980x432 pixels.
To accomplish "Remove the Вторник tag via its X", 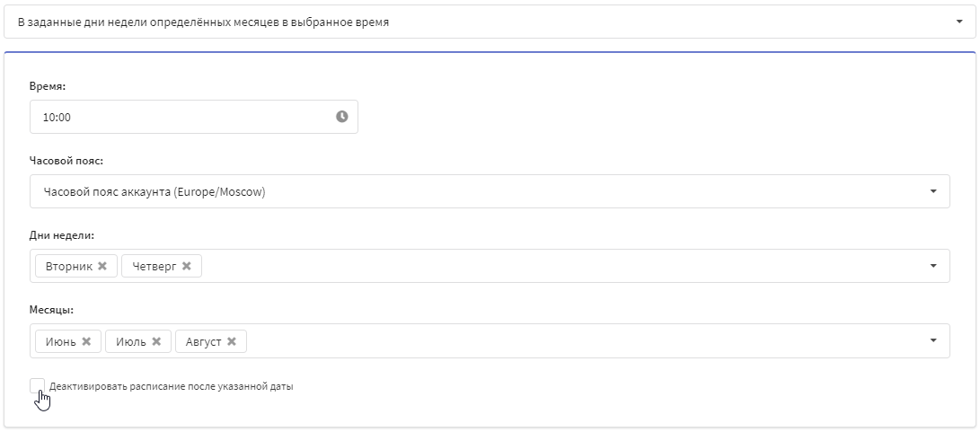I will pyautogui.click(x=102, y=267).
